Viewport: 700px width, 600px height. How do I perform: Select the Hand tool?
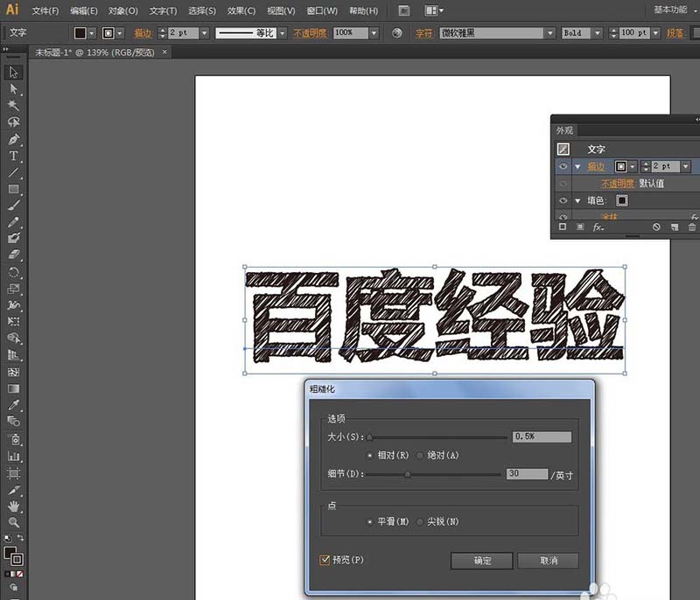pos(14,506)
